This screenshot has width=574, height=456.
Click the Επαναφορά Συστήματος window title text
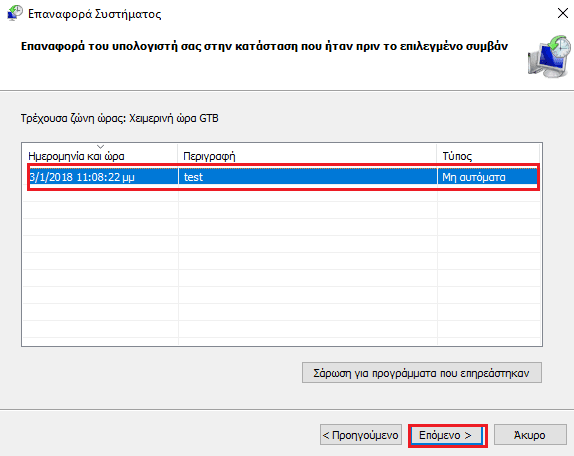point(94,14)
